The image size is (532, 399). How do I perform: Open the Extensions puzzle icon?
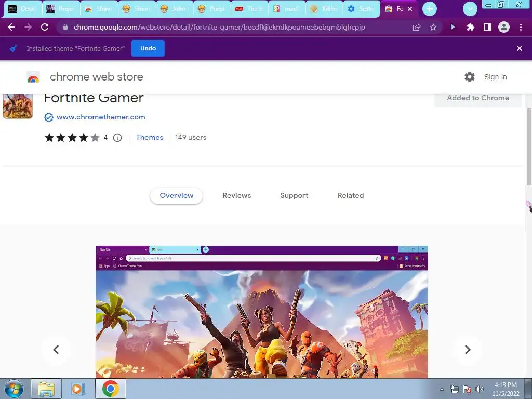pos(470,27)
